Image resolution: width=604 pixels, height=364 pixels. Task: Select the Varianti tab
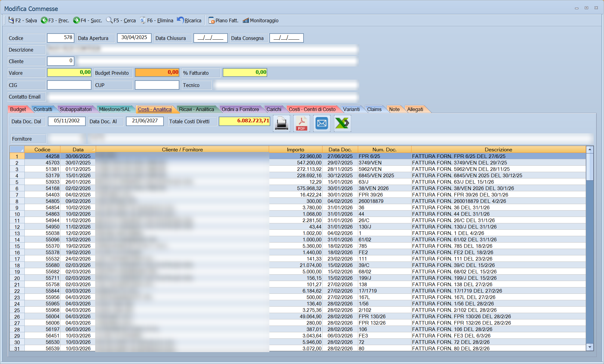[351, 109]
